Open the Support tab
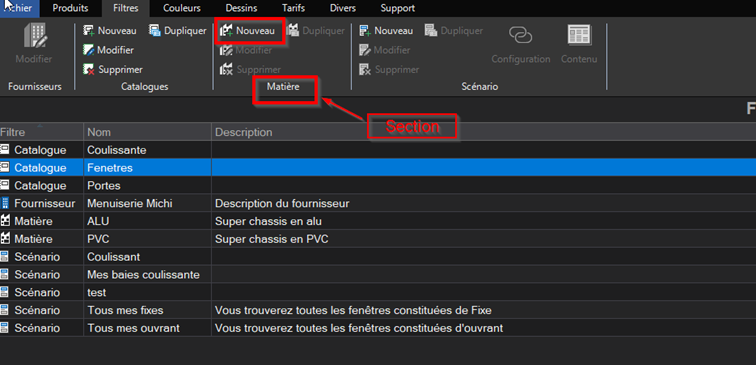 pyautogui.click(x=397, y=8)
